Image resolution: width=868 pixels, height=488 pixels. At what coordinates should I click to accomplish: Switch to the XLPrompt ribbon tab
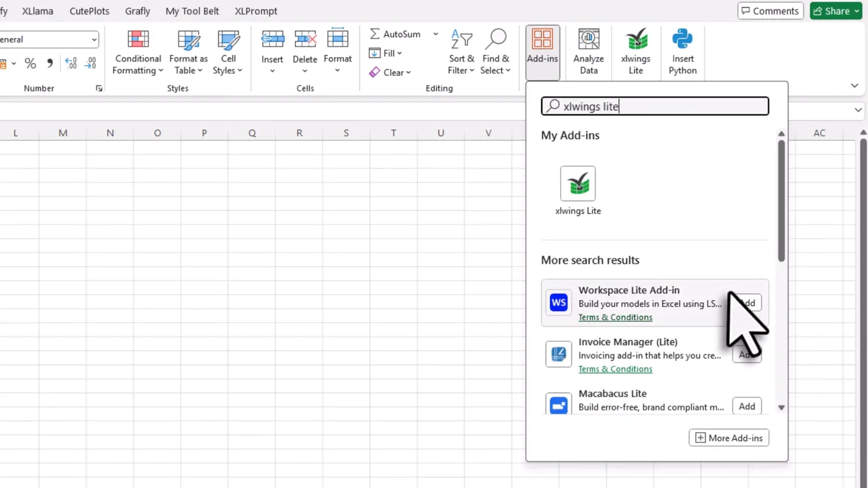pos(256,11)
